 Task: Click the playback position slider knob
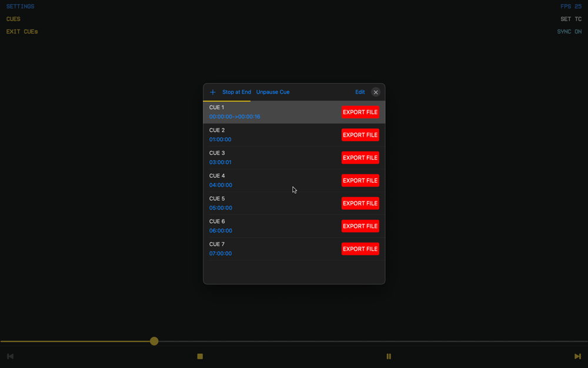coord(154,341)
